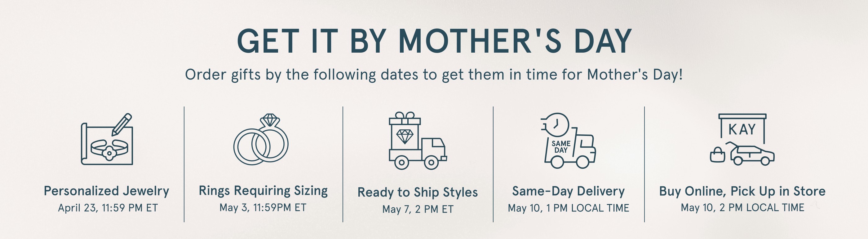Click the May 3, 11:59PM ET deadline

pos(263,207)
